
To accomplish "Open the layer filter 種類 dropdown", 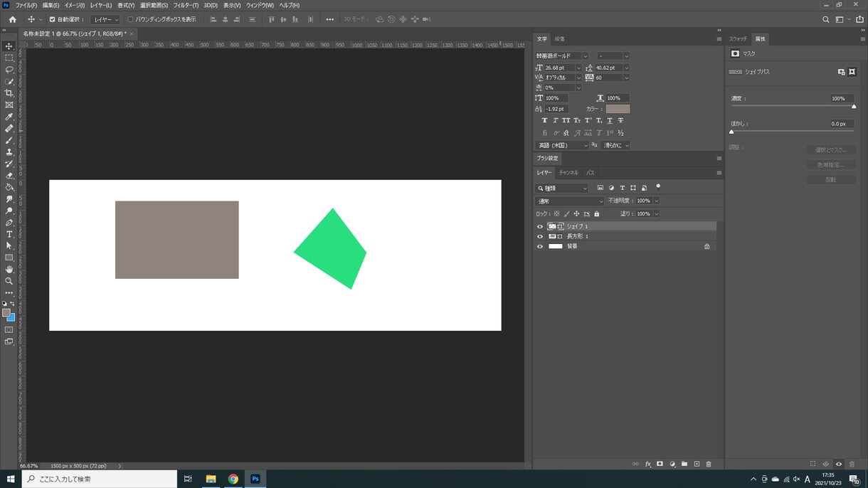I will click(x=561, y=188).
